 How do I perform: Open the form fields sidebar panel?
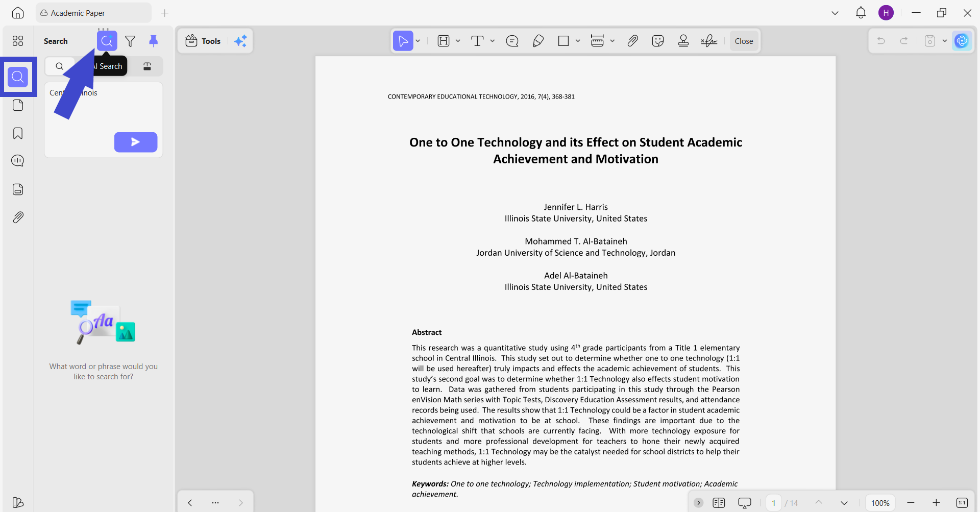18,189
